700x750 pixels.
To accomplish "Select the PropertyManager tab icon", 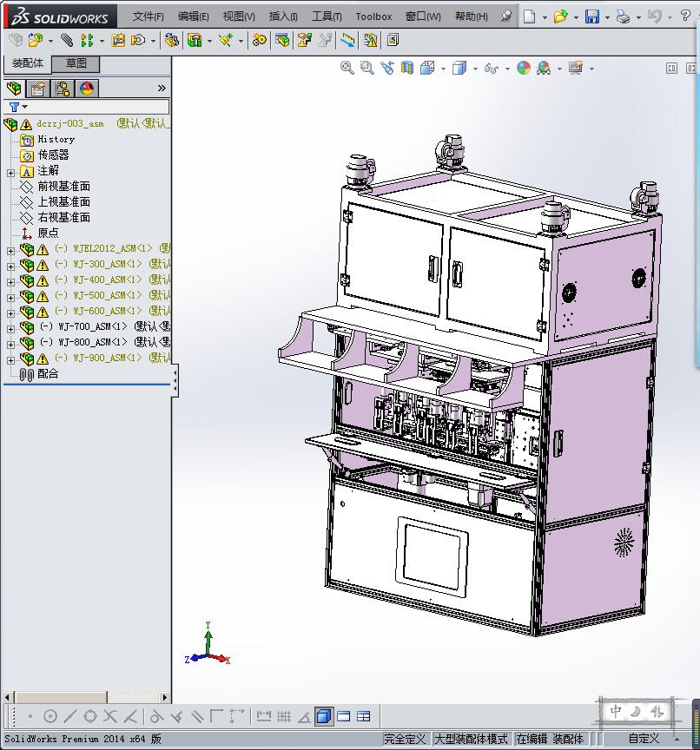I will coord(38,89).
